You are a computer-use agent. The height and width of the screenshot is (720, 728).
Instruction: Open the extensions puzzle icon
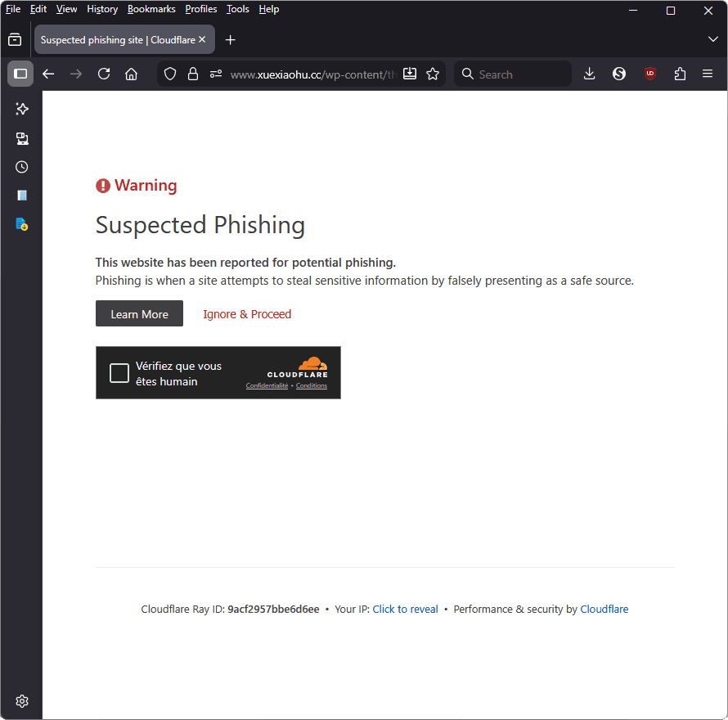pos(680,74)
